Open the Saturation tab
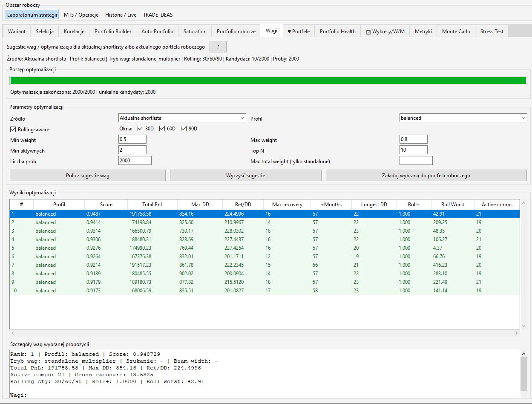The image size is (532, 404). click(195, 31)
